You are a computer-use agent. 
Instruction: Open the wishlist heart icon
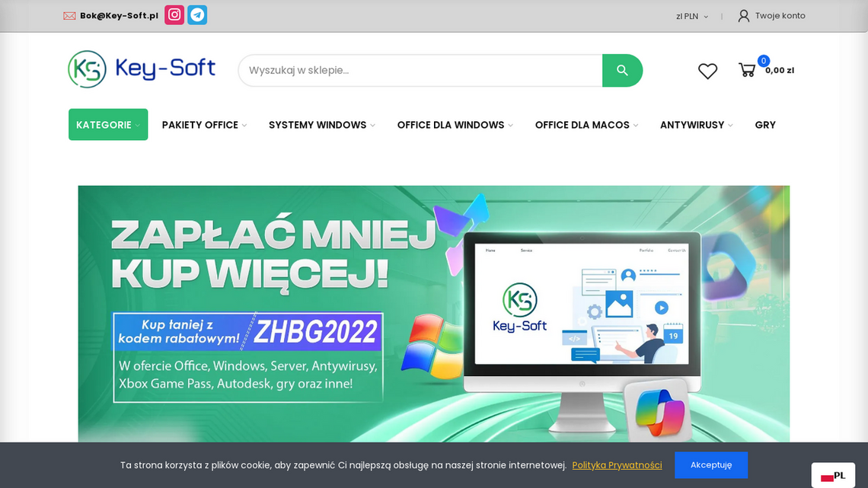pos(707,70)
